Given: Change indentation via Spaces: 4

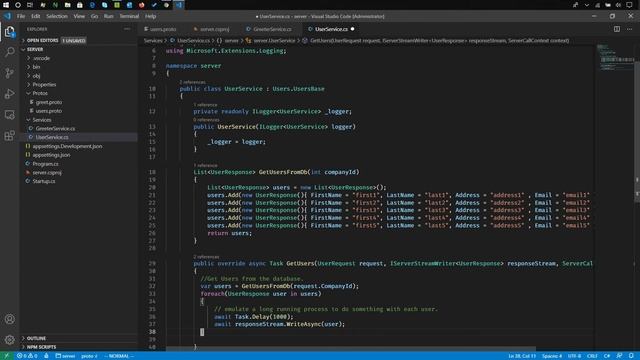Looking at the screenshot, I should point(552,356).
